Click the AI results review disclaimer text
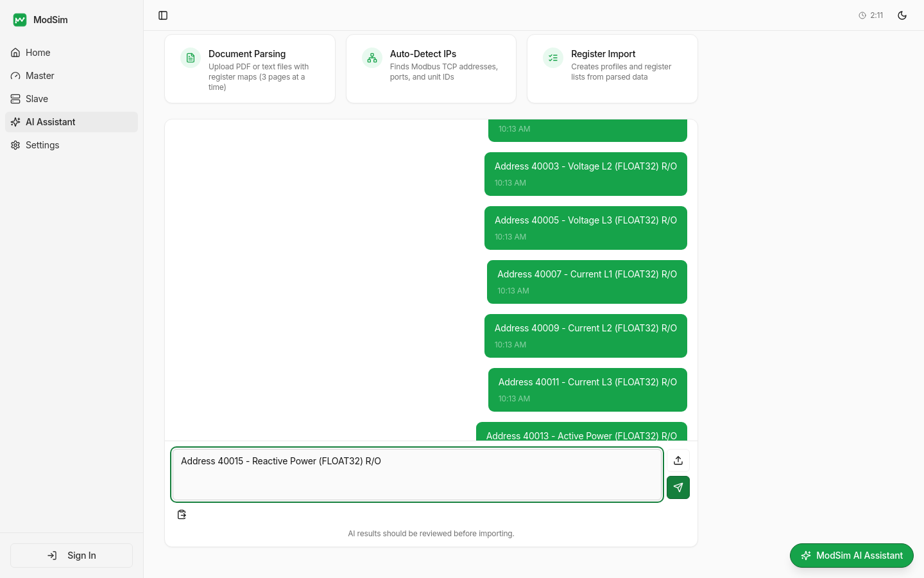Viewport: 924px width, 578px height. pyautogui.click(x=431, y=534)
